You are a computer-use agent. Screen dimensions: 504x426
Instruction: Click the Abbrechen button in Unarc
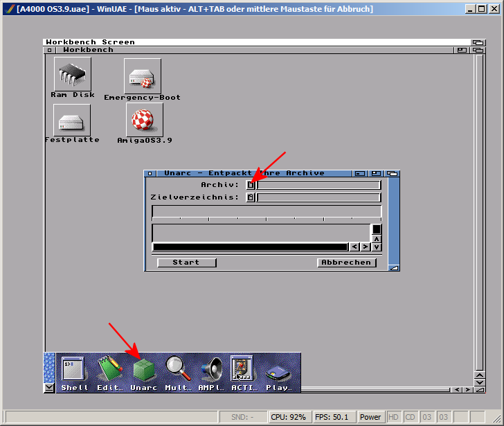point(346,263)
